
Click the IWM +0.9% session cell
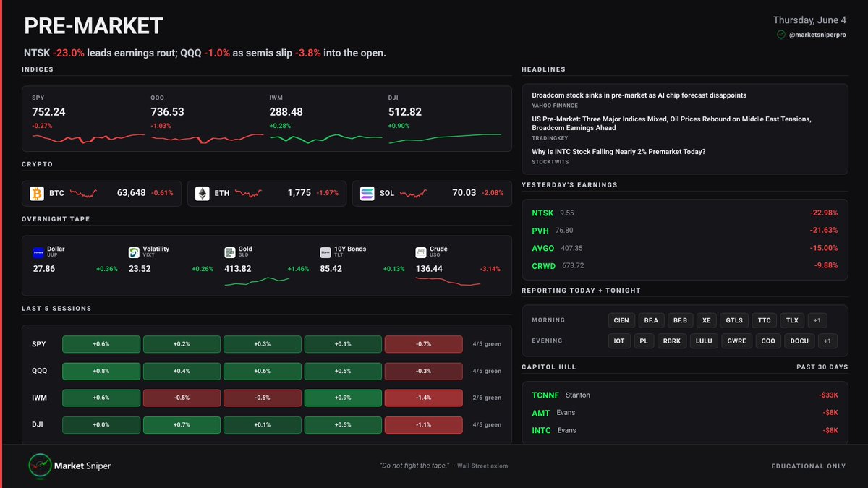pyautogui.click(x=343, y=398)
